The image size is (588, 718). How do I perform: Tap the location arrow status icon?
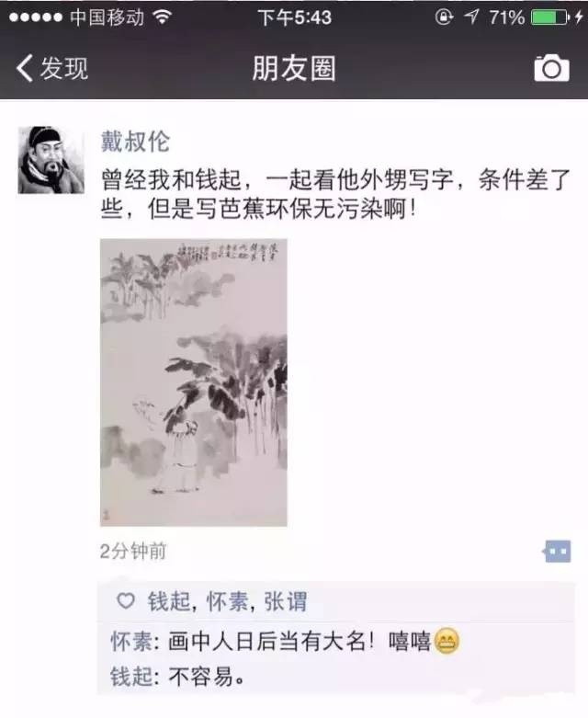click(x=471, y=17)
